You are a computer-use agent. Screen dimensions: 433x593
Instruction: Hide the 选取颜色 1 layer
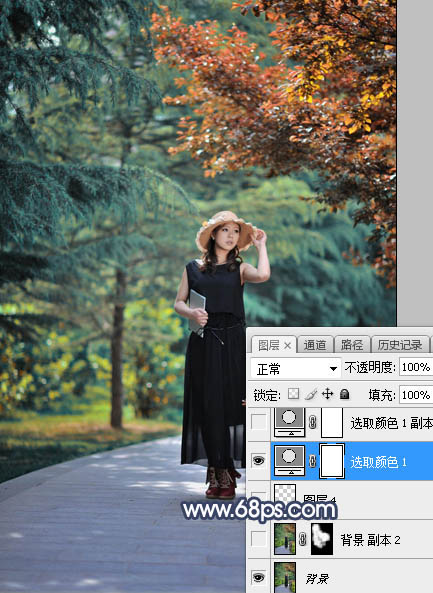259,460
